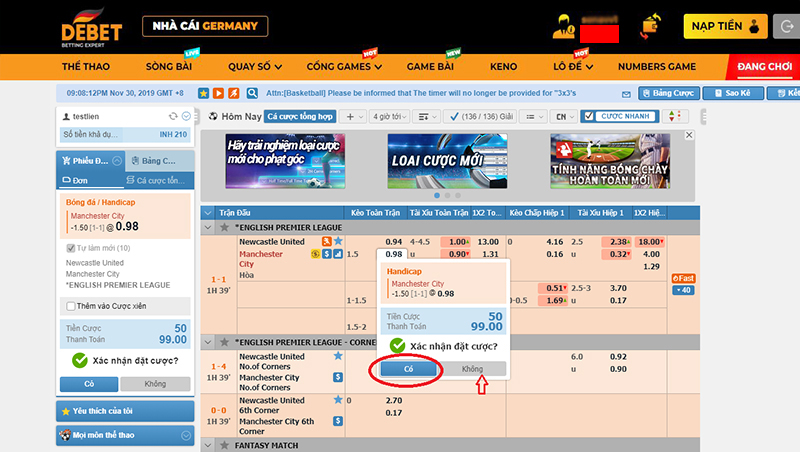Click the NẠP TIỀN deposit button
Screen dimensions: 800x452
click(x=725, y=27)
